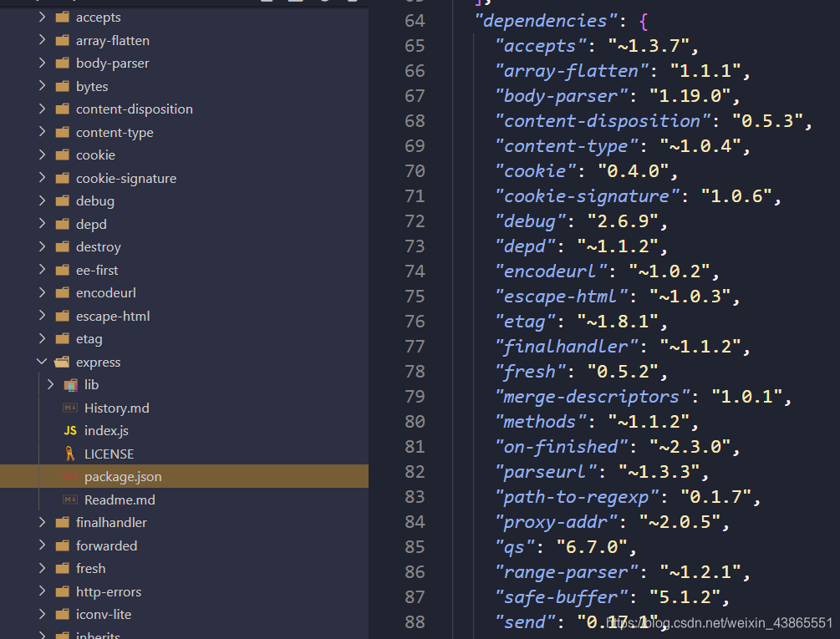Viewport: 840px width, 639px height.
Task: Click the "2.6.9" debug version value
Action: (623, 221)
